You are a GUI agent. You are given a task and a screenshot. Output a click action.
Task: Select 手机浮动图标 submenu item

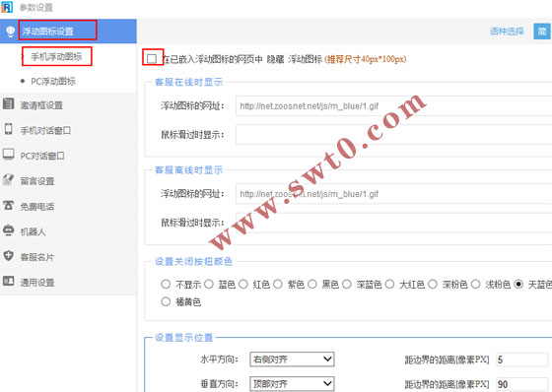[56, 57]
